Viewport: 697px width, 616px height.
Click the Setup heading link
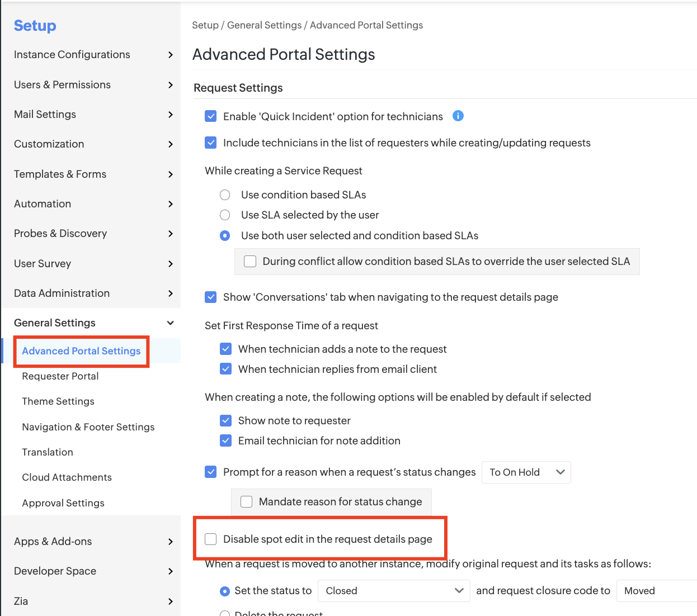[x=35, y=26]
